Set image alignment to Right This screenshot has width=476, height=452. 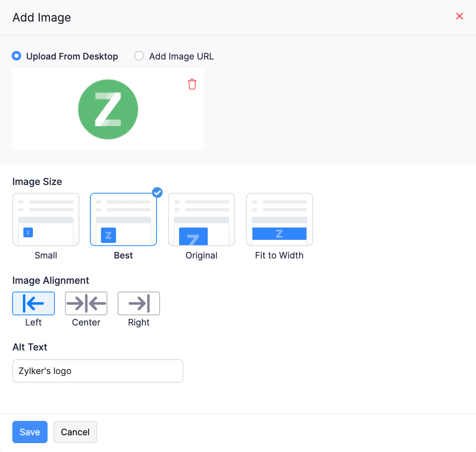(138, 303)
